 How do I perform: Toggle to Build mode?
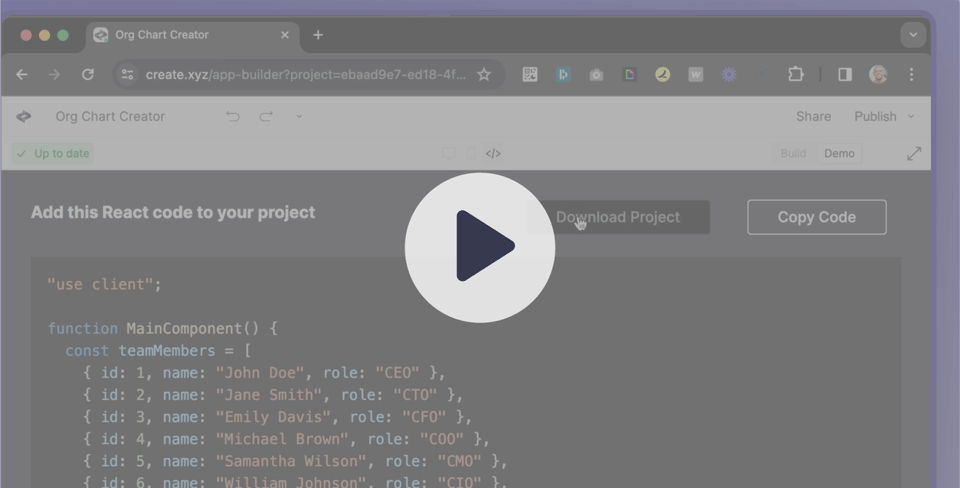793,154
